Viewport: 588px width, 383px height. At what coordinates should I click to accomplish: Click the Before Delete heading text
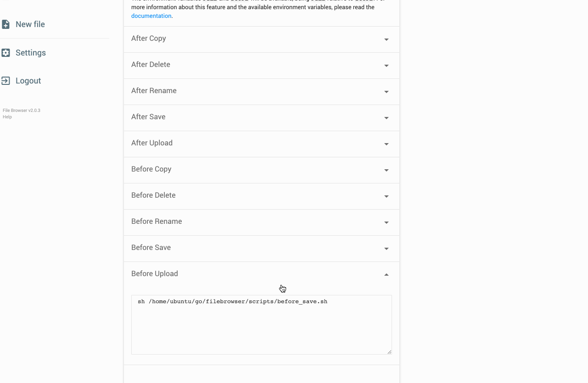click(153, 195)
